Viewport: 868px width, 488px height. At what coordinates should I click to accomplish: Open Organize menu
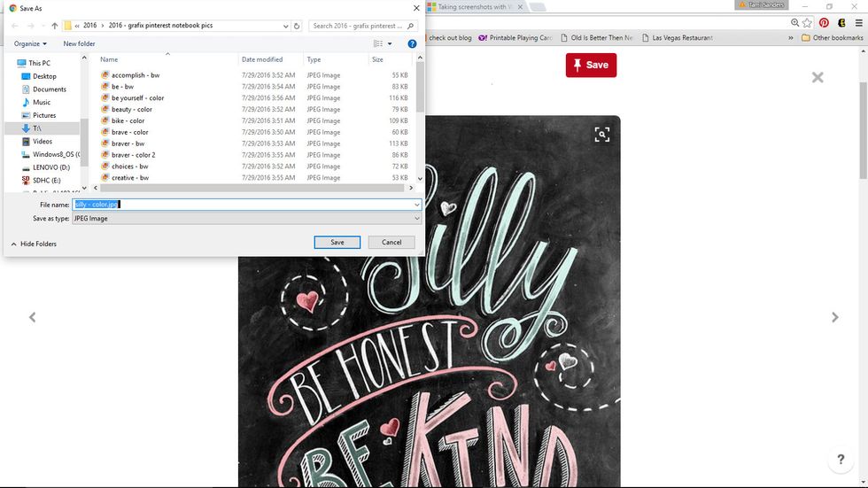click(30, 43)
